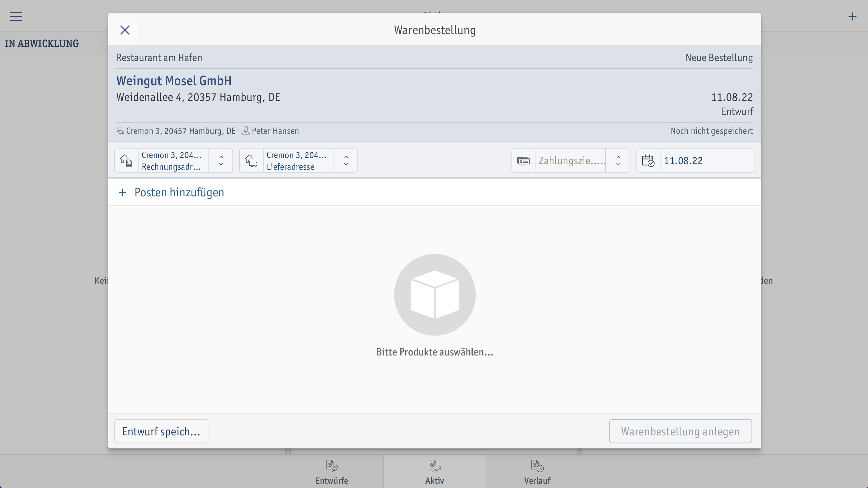Click the Aktiv tab icon
Screen dimensions: 868x488
coord(435,466)
